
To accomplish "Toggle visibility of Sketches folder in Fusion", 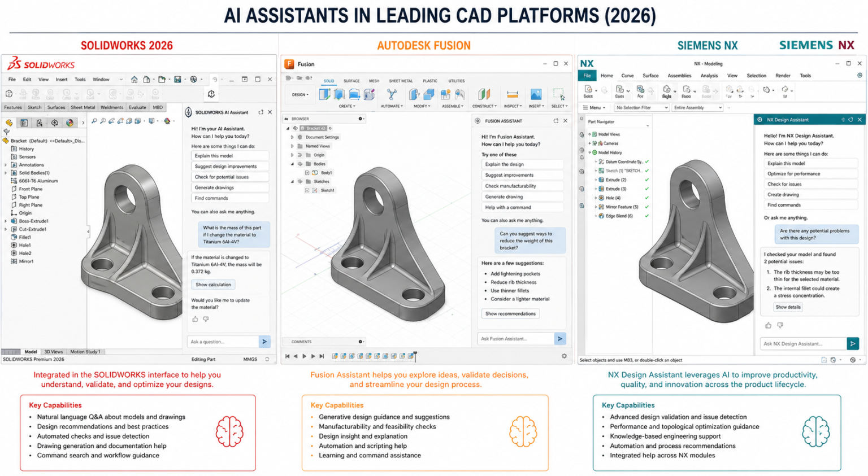I will 300,182.
